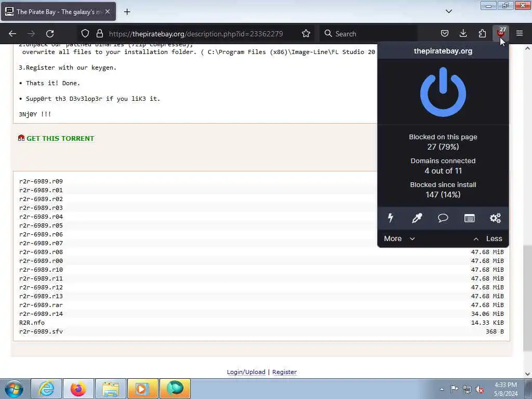Click uBlock Origin toolbar extension icon
This screenshot has height=399, width=532.
[x=500, y=33]
